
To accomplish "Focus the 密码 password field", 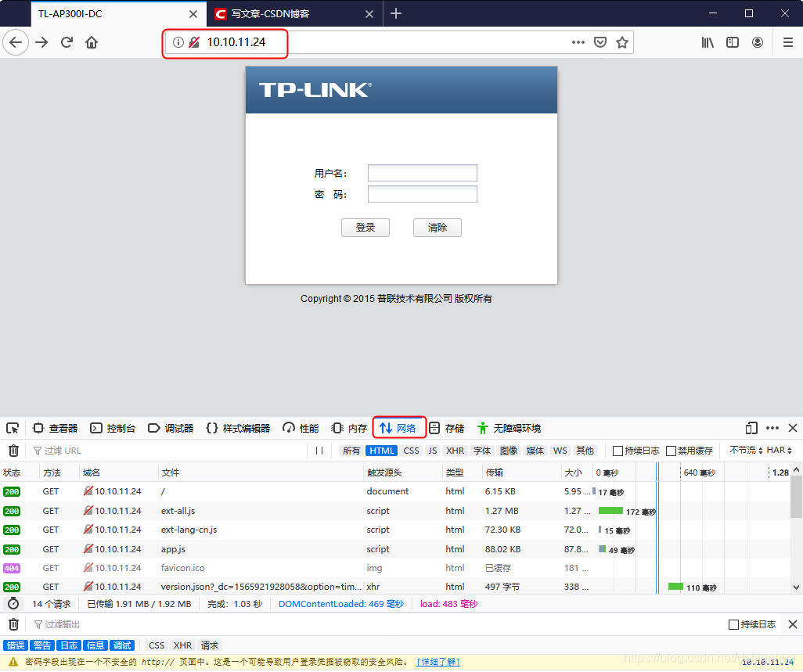I will 423,195.
